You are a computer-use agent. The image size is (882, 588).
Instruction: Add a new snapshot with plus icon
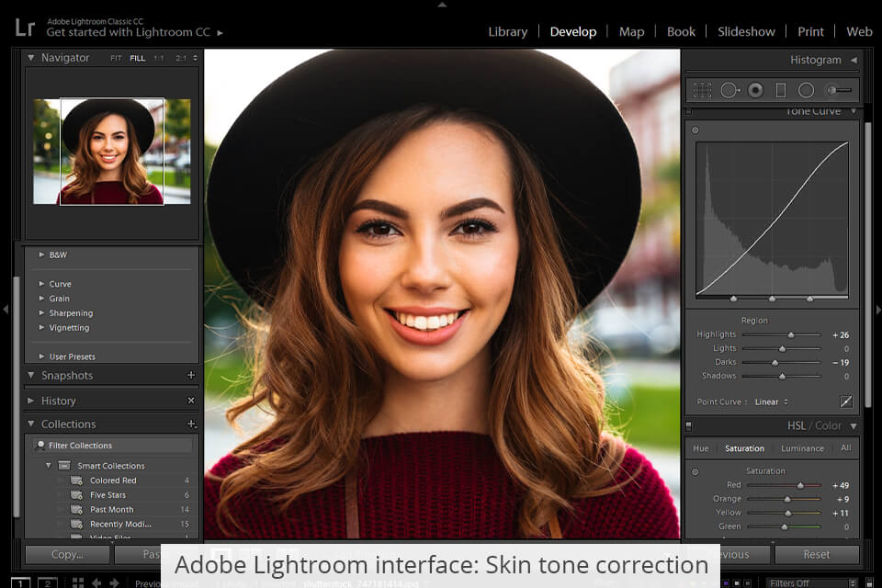[191, 375]
